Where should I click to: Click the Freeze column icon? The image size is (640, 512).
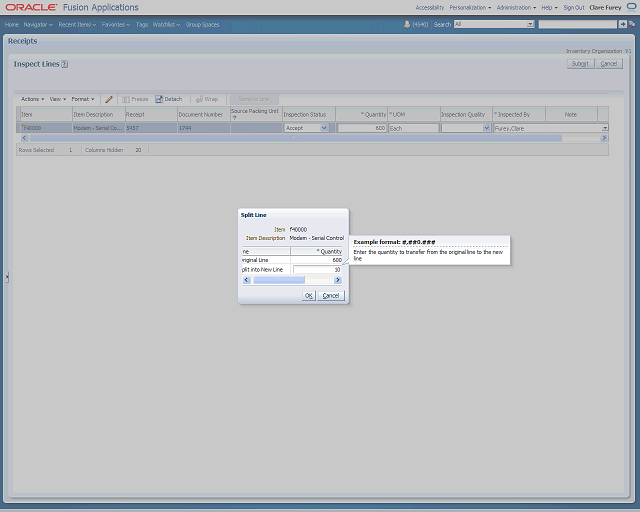coord(126,99)
